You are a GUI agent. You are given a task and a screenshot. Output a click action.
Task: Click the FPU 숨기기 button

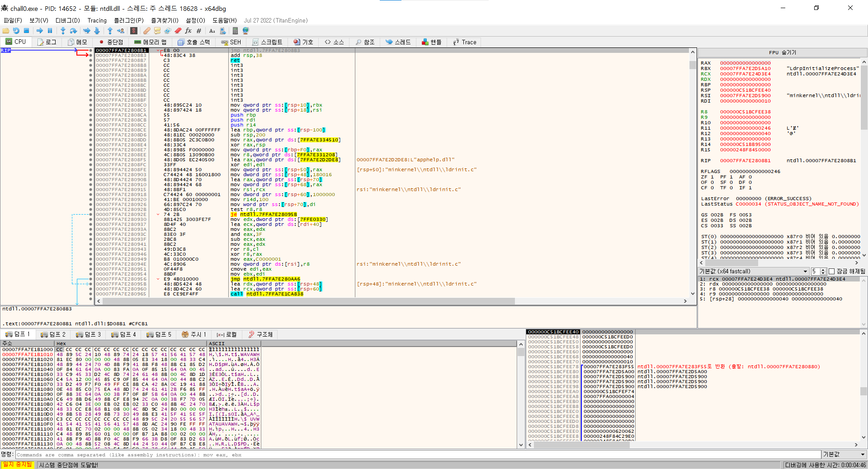click(x=782, y=52)
